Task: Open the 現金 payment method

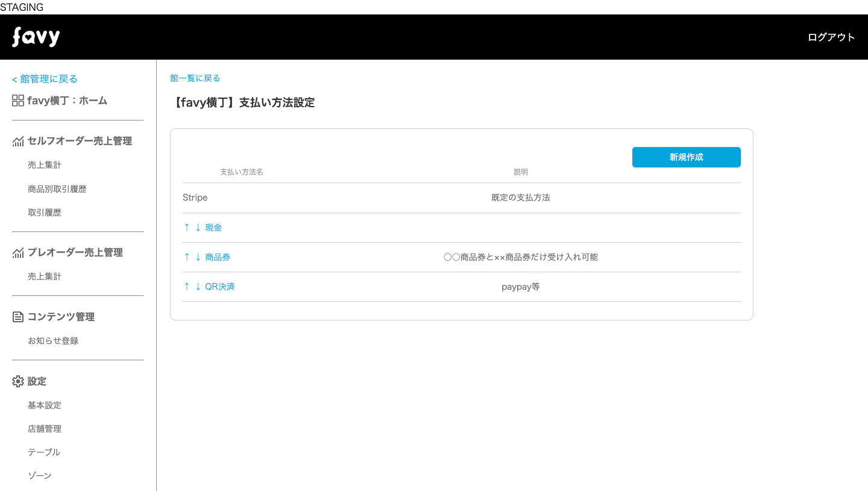Action: (213, 228)
